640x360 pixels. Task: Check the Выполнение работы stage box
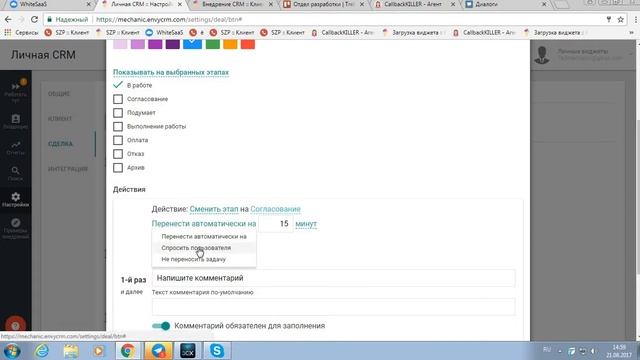[x=118, y=126]
